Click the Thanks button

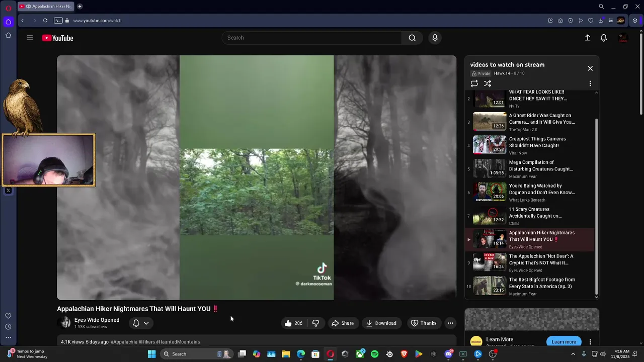[x=424, y=323]
